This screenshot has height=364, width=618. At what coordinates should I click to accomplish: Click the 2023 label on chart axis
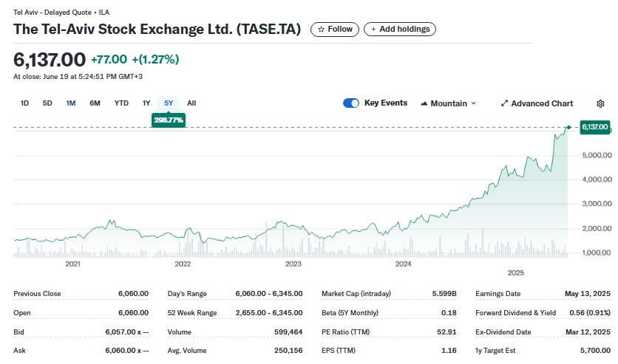click(293, 264)
